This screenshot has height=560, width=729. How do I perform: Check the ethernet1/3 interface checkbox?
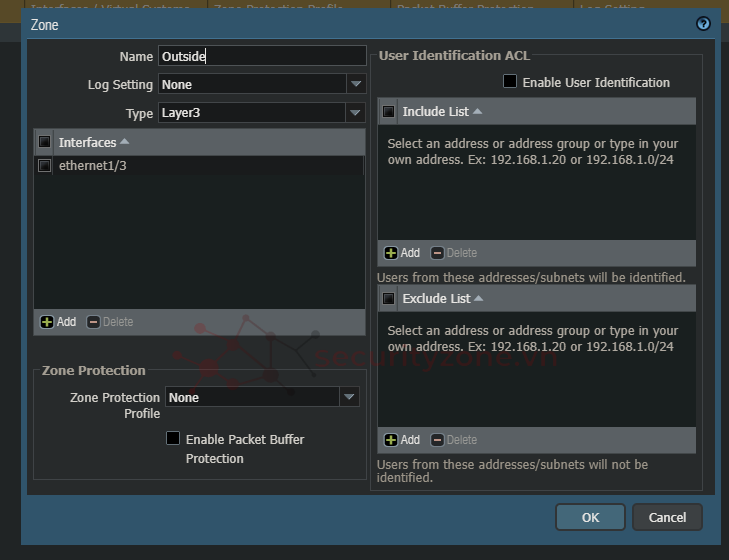[x=44, y=166]
